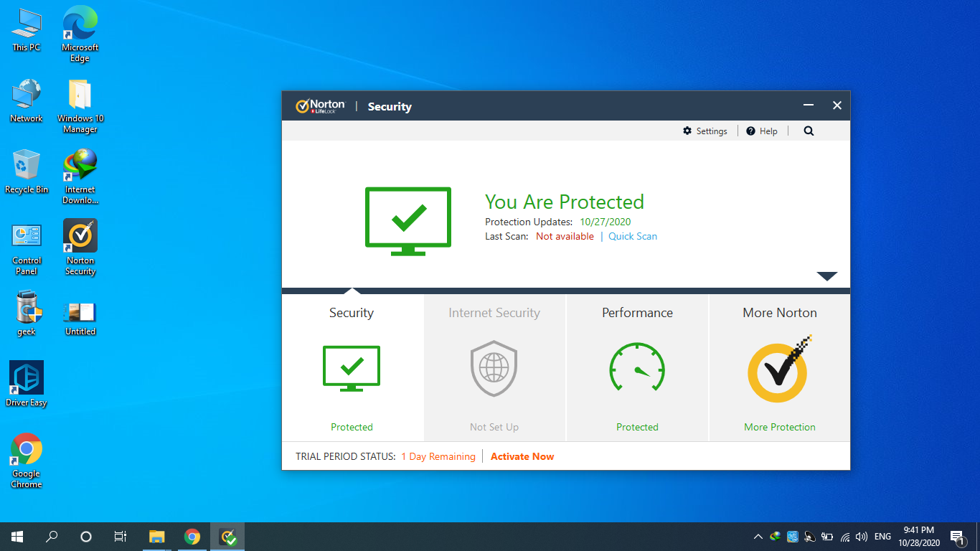Open Norton Security desktop shortcut

click(x=80, y=248)
